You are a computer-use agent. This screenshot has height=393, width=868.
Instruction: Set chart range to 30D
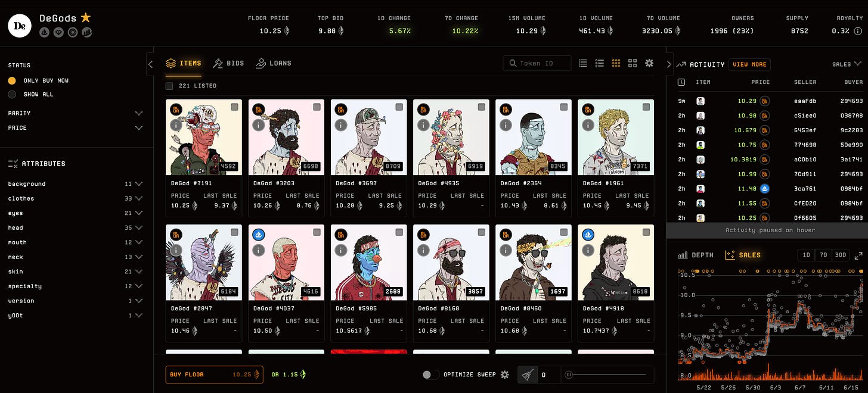(x=840, y=255)
